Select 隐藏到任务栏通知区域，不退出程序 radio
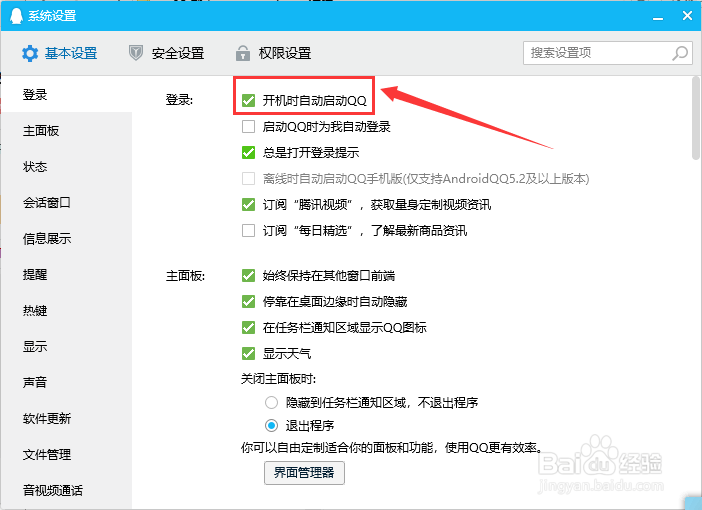 (x=271, y=403)
